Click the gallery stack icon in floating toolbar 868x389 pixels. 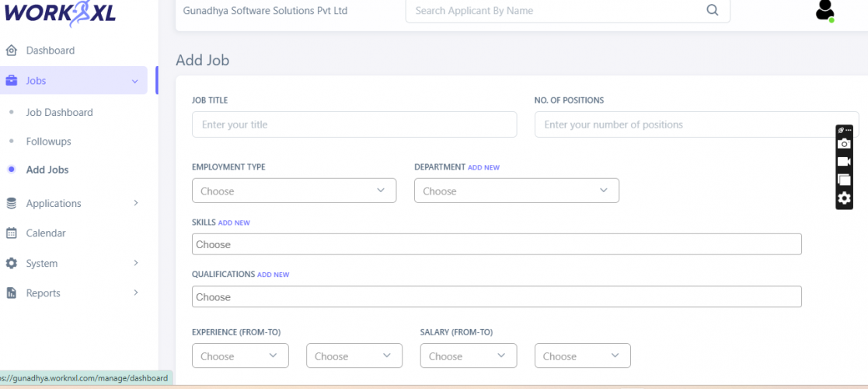pyautogui.click(x=844, y=180)
